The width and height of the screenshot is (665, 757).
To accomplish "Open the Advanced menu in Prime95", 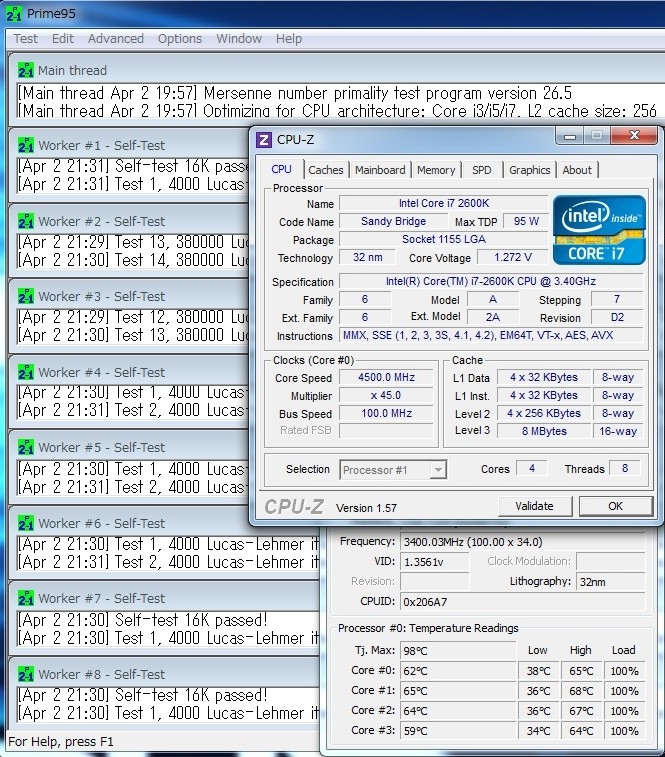I will [116, 39].
